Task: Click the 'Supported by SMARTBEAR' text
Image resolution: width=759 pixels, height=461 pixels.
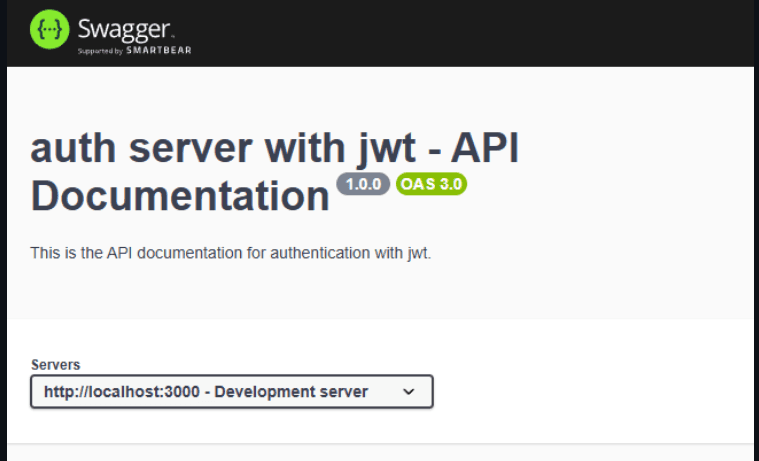Action: (135, 50)
